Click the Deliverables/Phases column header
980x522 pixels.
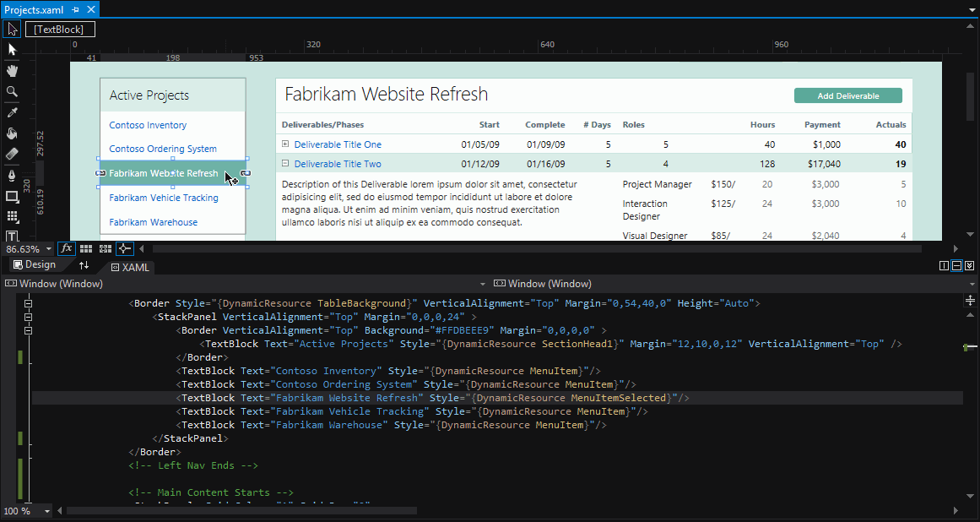click(322, 124)
